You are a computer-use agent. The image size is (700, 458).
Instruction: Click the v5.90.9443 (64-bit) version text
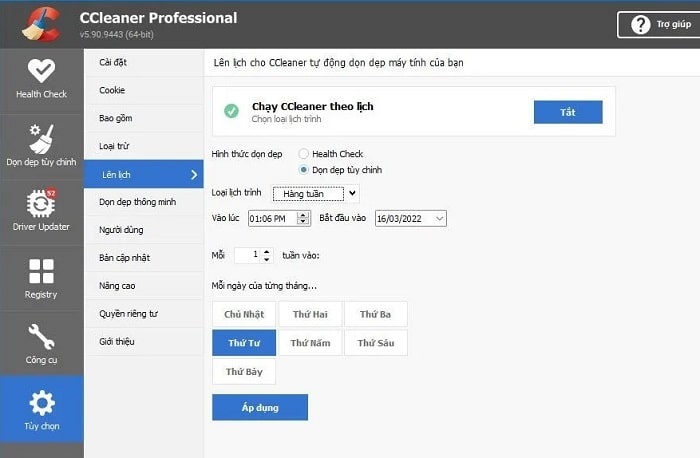117,34
